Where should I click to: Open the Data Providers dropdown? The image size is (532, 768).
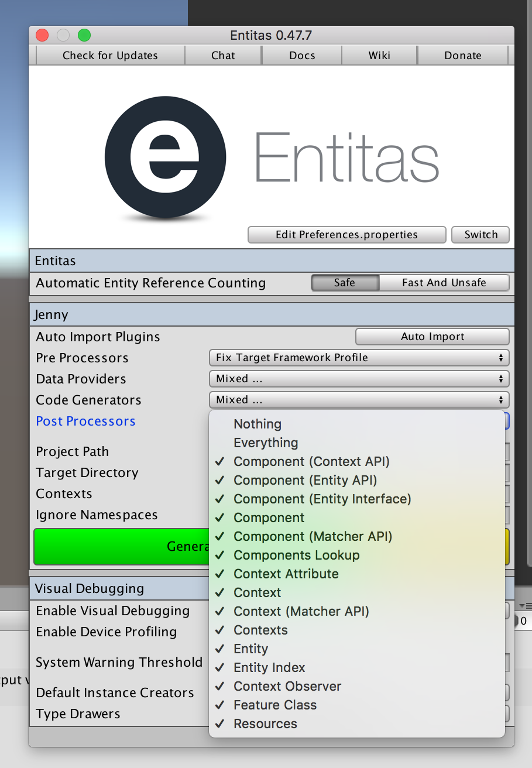359,379
